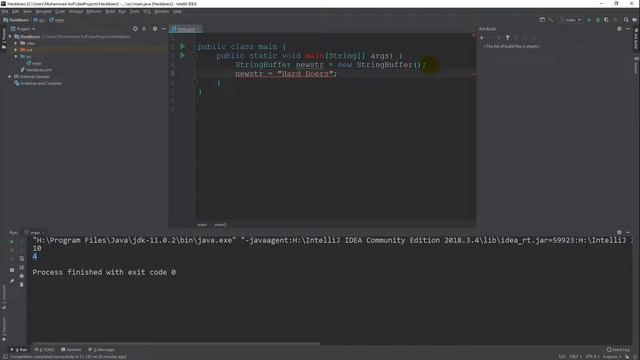Image resolution: width=640 pixels, height=360 pixels.
Task: Hide the Run panel with minus icon
Action: pyautogui.click(x=628, y=232)
